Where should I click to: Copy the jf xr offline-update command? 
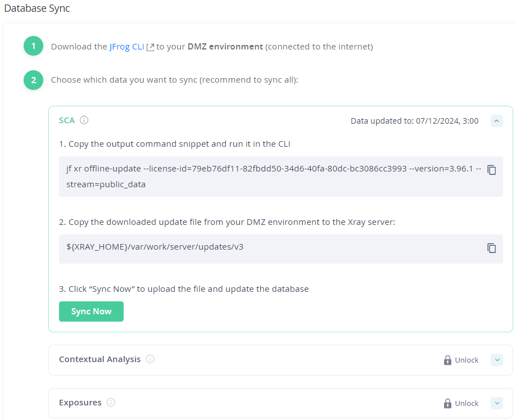[492, 170]
